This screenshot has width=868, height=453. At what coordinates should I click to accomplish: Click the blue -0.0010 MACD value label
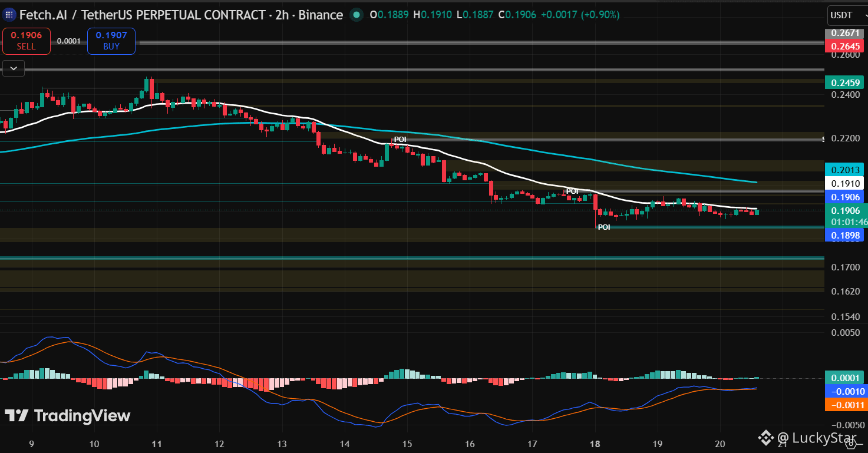pyautogui.click(x=846, y=392)
